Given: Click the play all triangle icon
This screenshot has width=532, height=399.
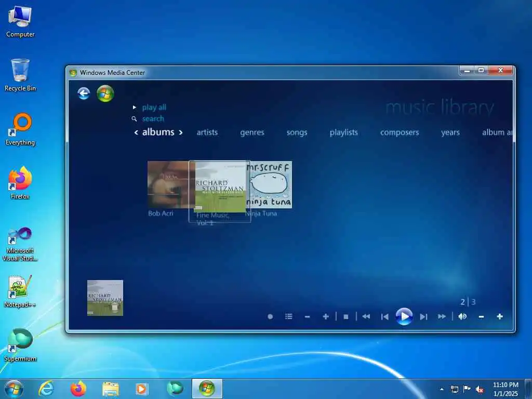Looking at the screenshot, I should point(135,107).
